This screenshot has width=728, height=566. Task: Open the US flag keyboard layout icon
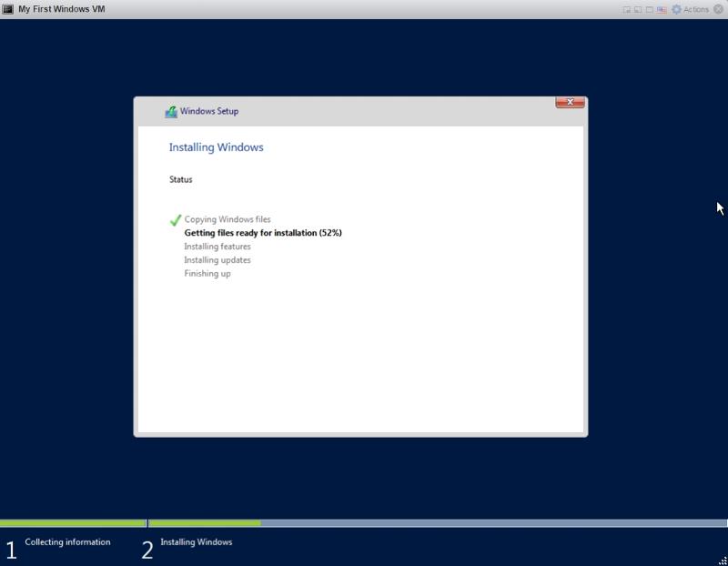[662, 9]
